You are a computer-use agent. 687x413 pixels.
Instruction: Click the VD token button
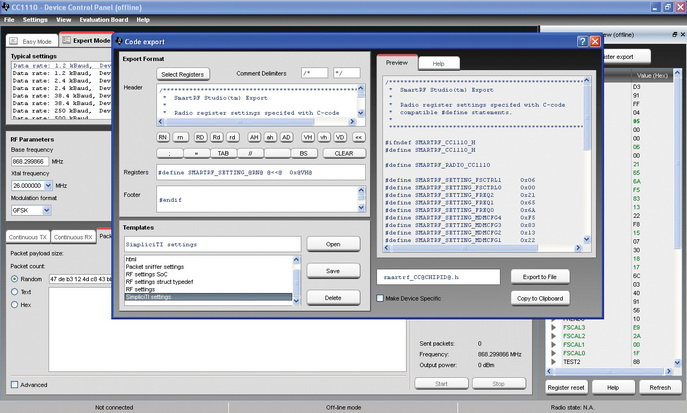(340, 137)
